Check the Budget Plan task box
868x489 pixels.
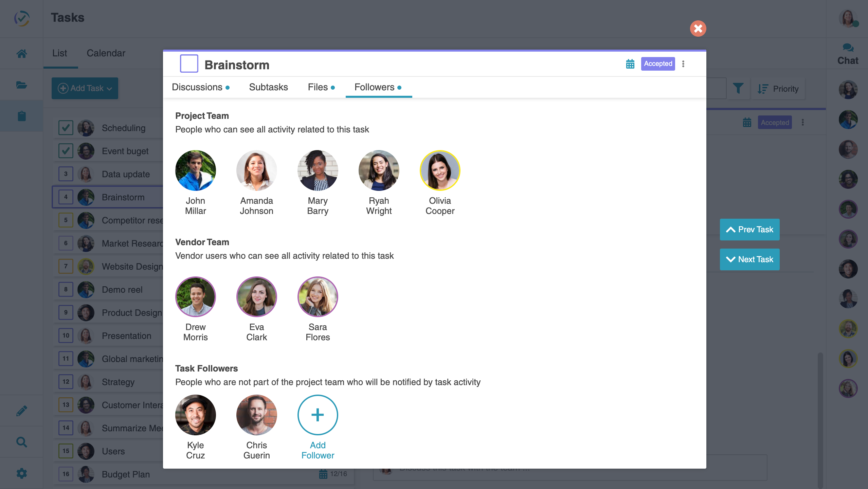click(66, 474)
